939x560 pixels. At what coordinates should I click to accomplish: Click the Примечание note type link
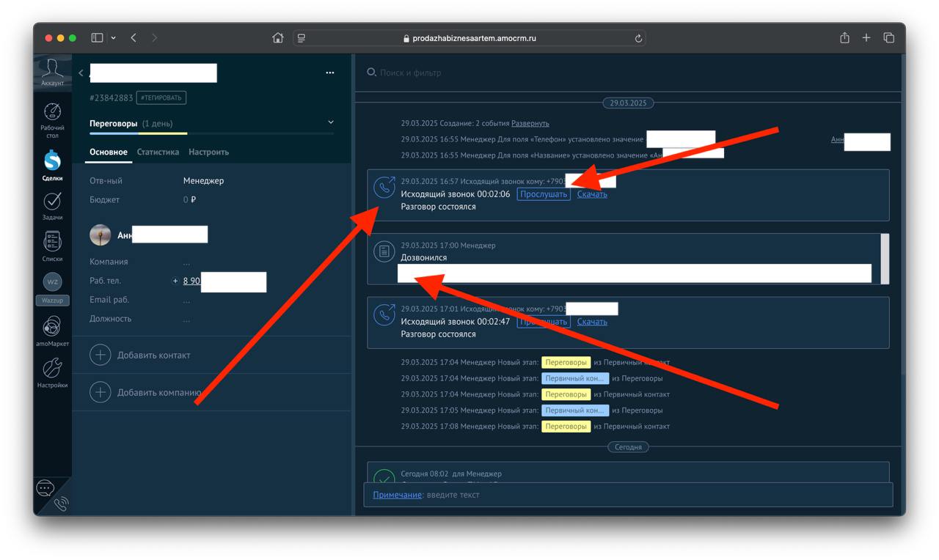tap(398, 495)
